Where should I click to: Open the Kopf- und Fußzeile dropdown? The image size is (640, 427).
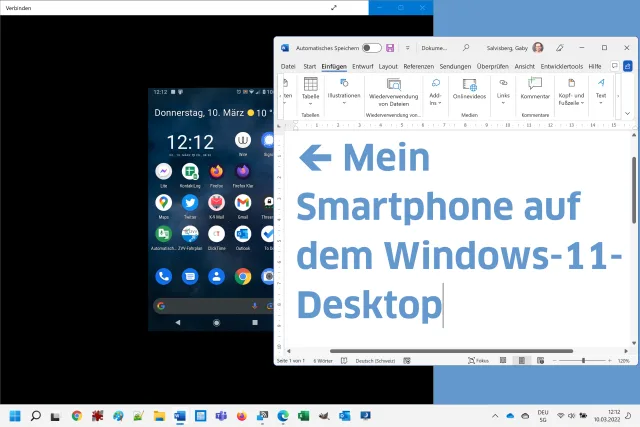571,93
